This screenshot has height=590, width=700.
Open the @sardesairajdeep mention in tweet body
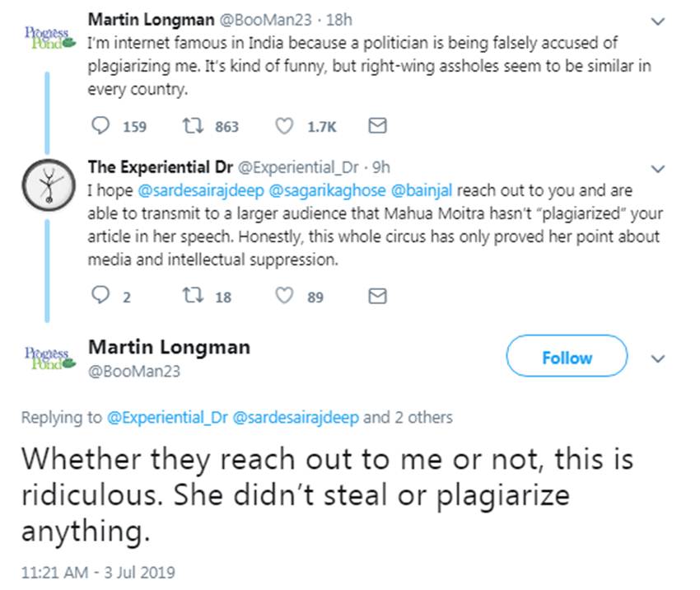pos(194,190)
